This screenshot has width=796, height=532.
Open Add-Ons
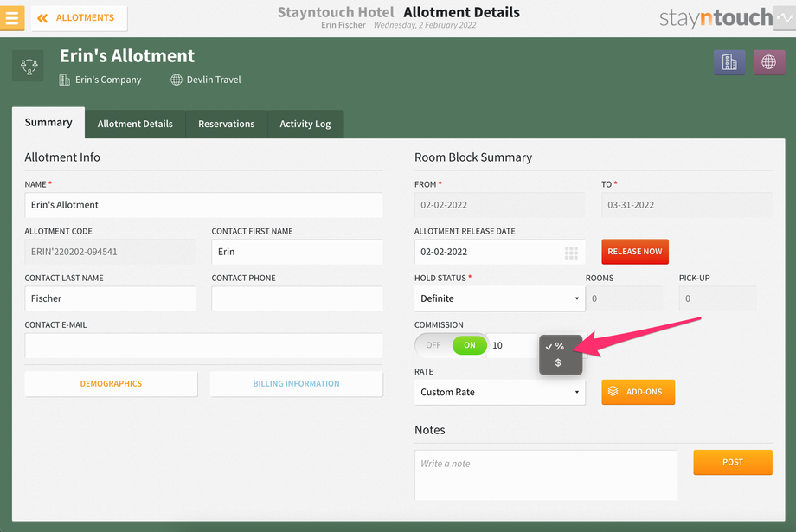click(639, 392)
